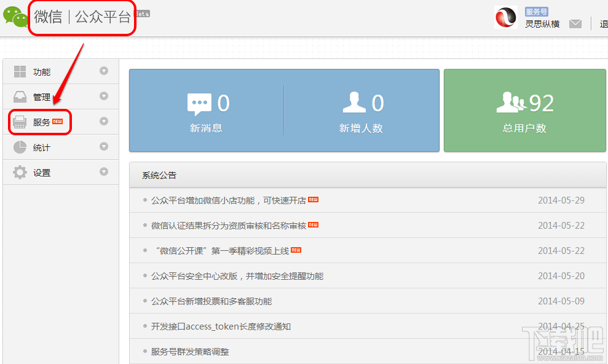Image resolution: width=608 pixels, height=364 pixels.
Task: Expand the 设置 section arrow
Action: [x=103, y=172]
